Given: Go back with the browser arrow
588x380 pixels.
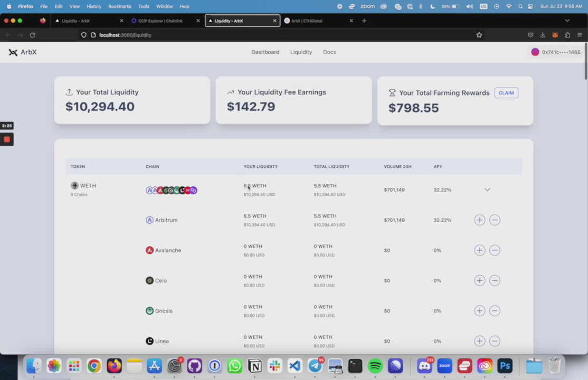Looking at the screenshot, I should 8,35.
